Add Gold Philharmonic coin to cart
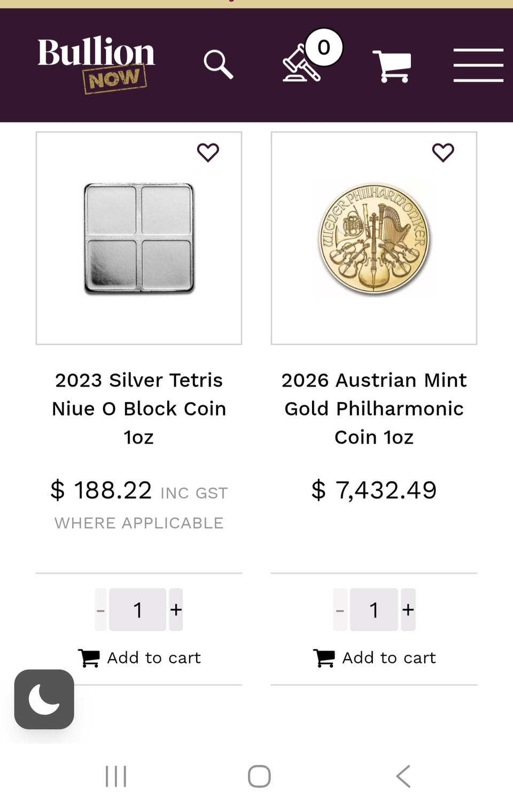 click(x=375, y=658)
